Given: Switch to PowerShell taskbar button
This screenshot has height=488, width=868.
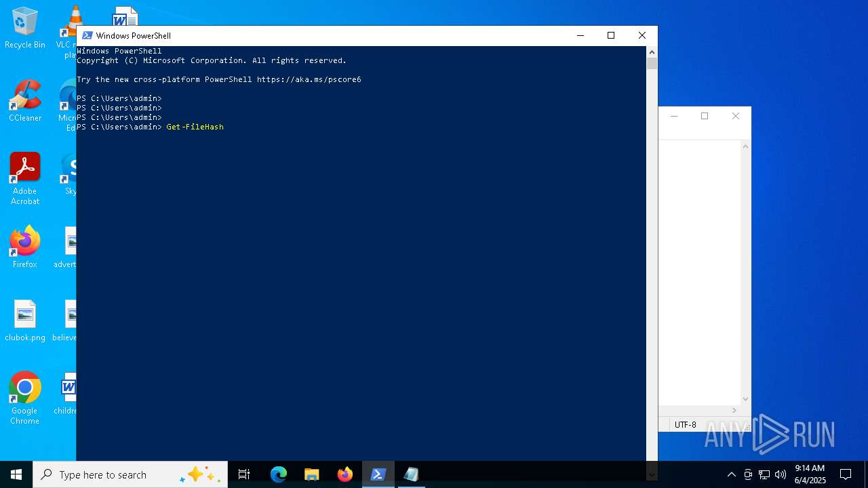Looking at the screenshot, I should 378,474.
